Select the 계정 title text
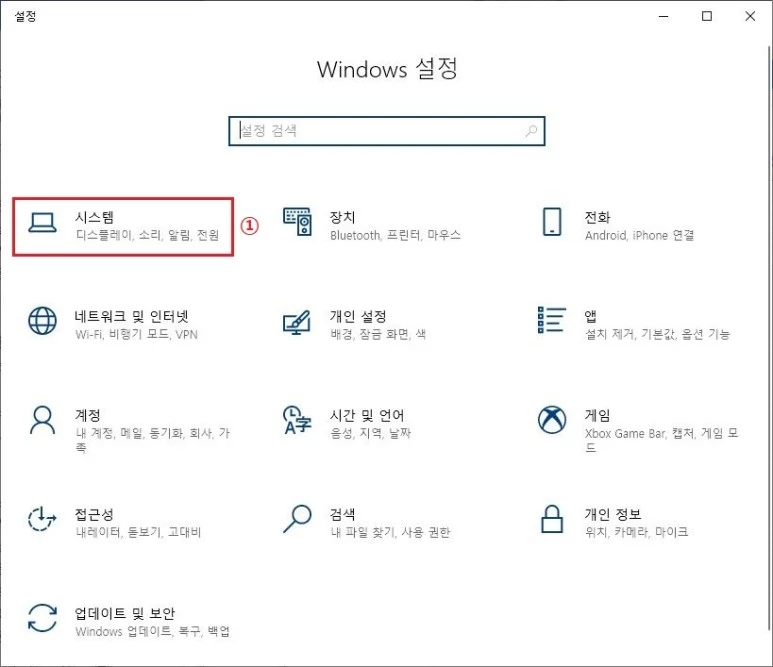 [88, 415]
